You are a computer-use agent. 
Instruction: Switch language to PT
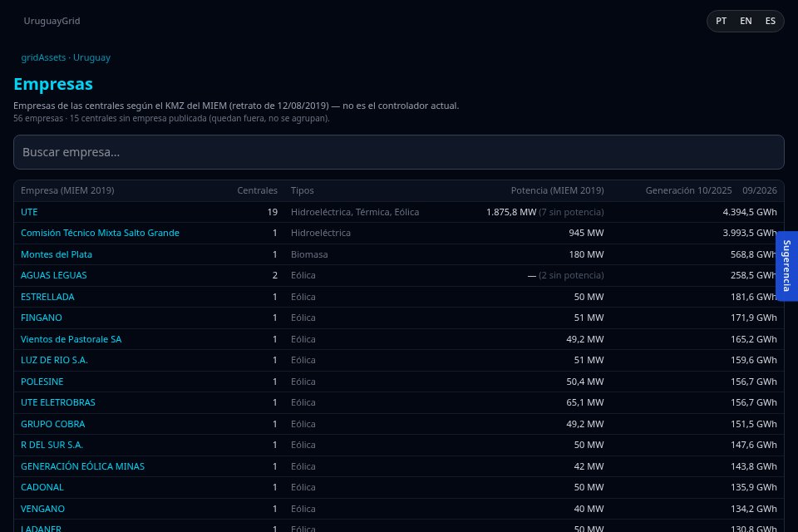(721, 21)
